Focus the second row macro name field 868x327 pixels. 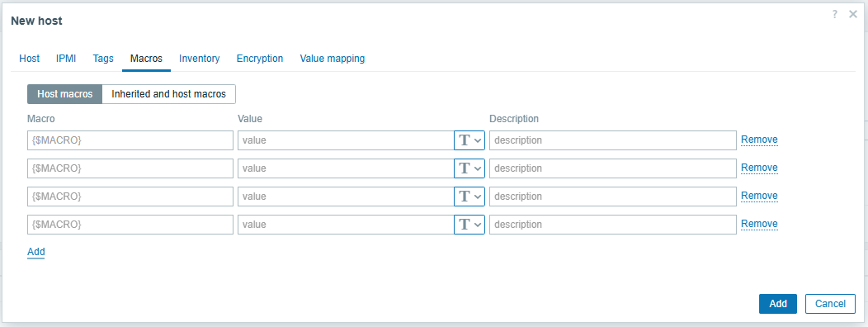130,168
